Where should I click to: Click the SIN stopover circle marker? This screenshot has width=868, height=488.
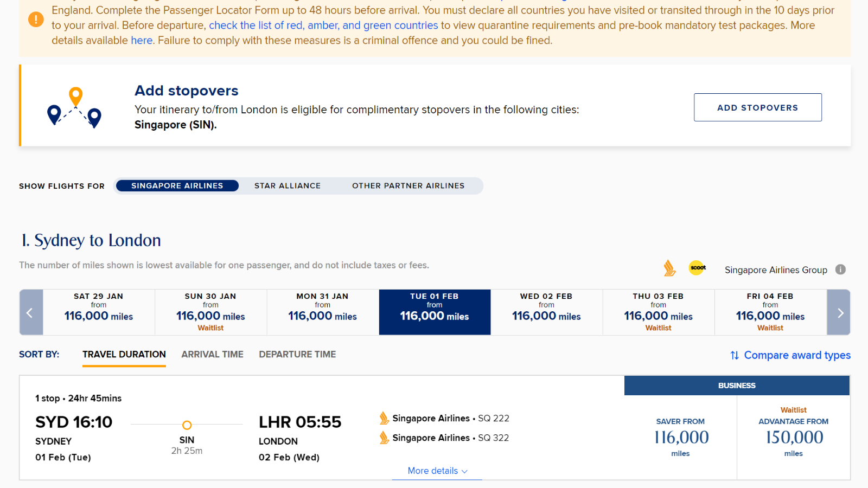point(187,425)
